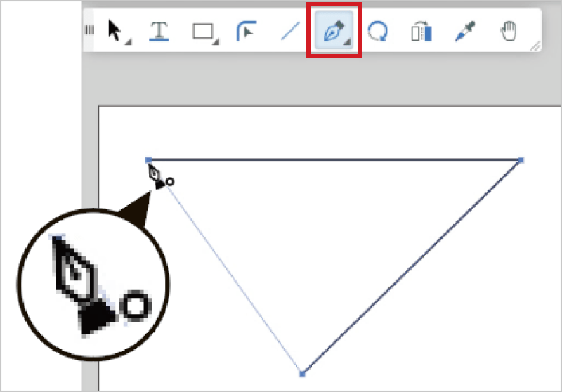Screen dimensions: 562x392
Task: Click the top-left anchor point of triangle
Action: (x=148, y=159)
